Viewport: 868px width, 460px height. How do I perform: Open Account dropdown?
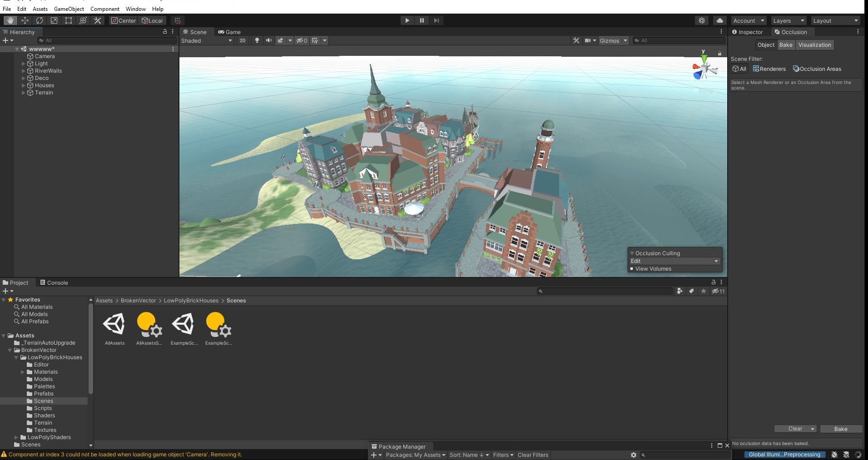749,20
